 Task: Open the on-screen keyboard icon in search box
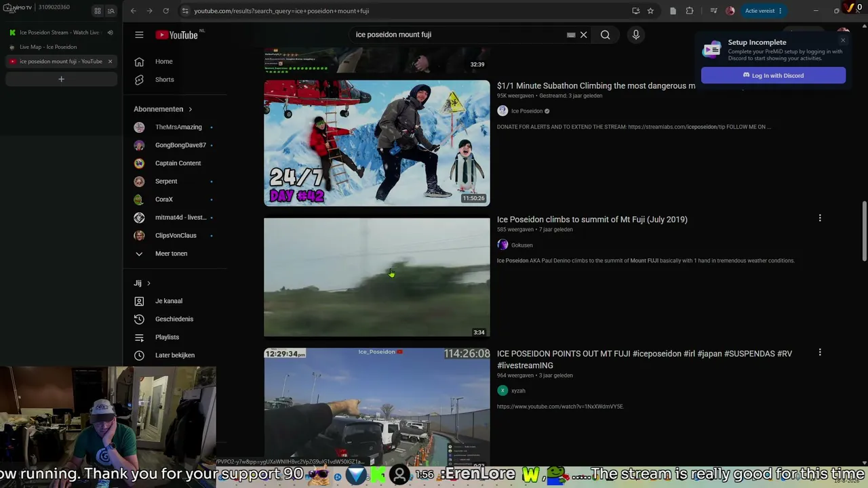click(x=571, y=35)
